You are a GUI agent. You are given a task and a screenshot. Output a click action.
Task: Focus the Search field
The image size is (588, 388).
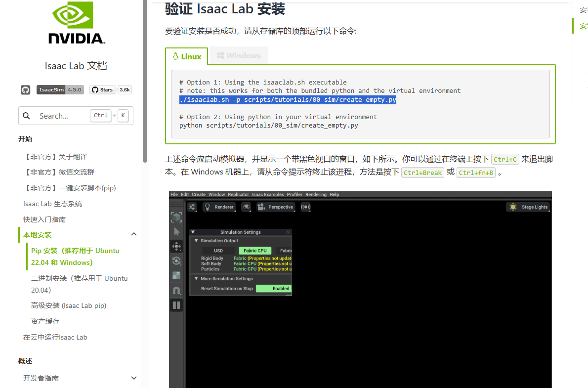pyautogui.click(x=76, y=116)
